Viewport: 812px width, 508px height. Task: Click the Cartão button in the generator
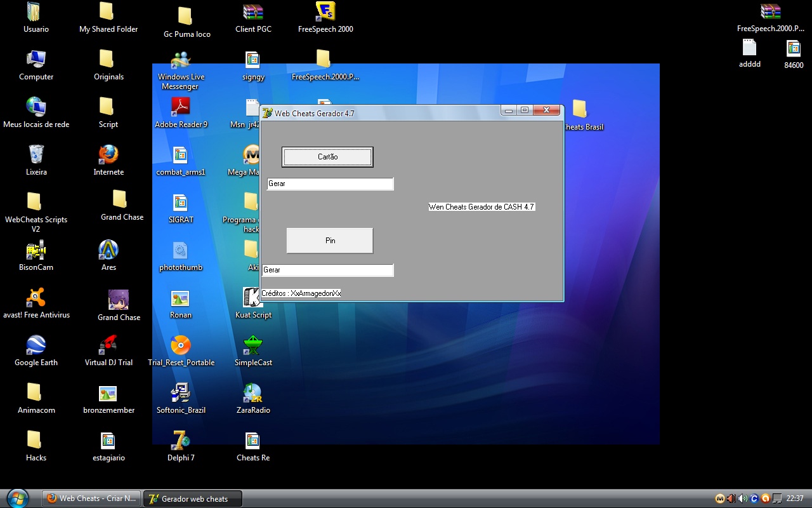pos(327,157)
